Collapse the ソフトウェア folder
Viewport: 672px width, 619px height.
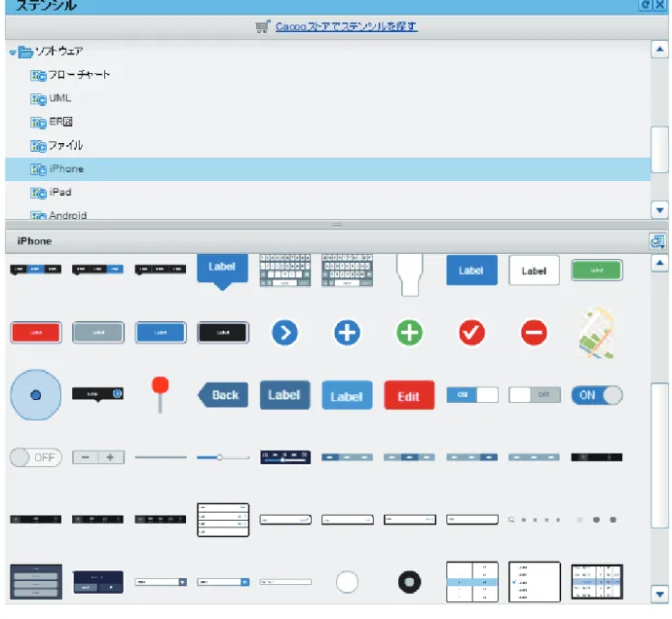[13, 53]
